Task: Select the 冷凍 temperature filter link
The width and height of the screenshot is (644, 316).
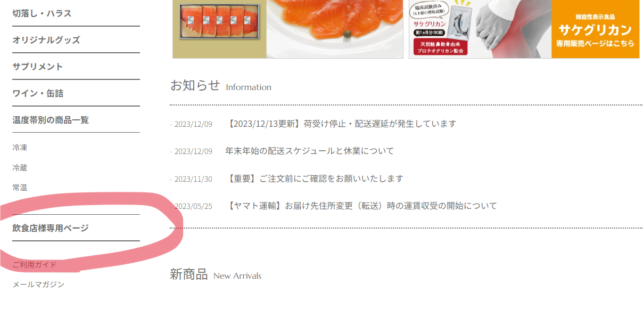Action: (20, 148)
